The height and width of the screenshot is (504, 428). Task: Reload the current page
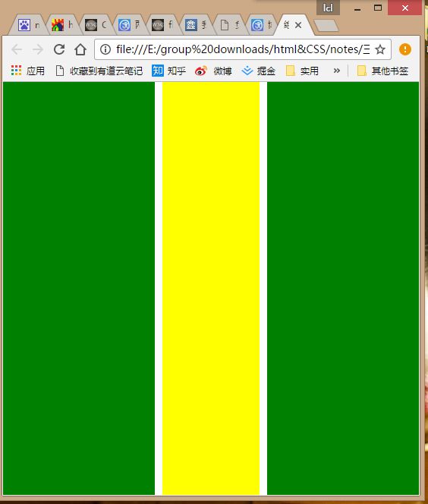tap(59, 49)
